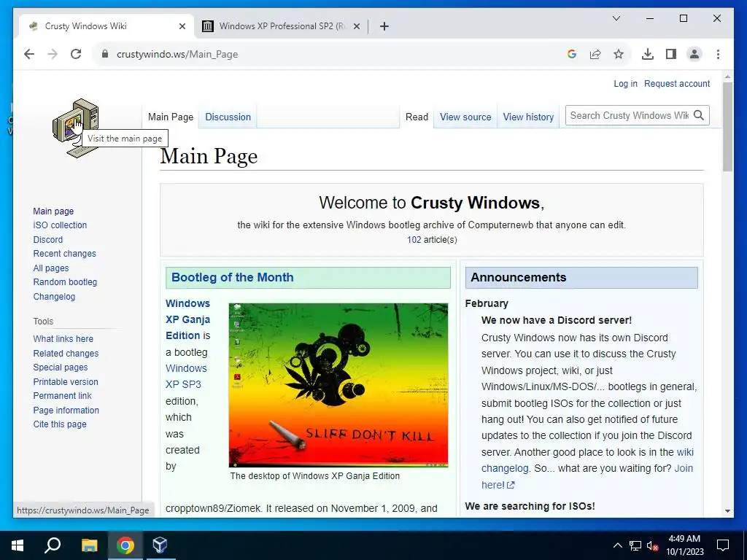The width and height of the screenshot is (747, 560).
Task: Click Chrome icon in taskbar
Action: coord(125,545)
